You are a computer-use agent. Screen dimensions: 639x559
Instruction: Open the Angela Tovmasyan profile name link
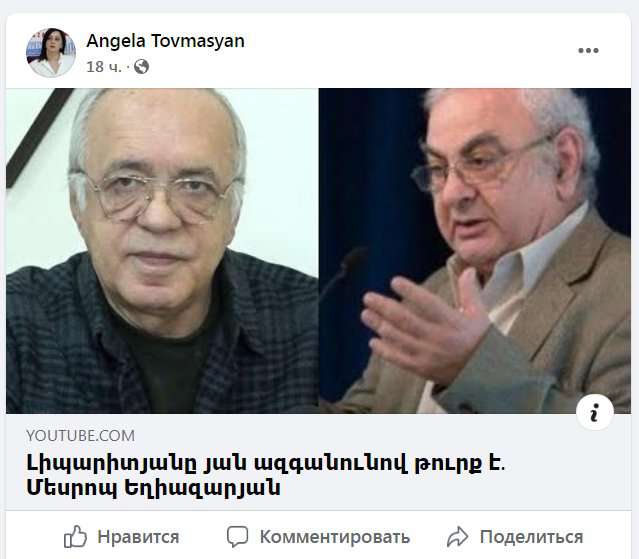pos(165,41)
